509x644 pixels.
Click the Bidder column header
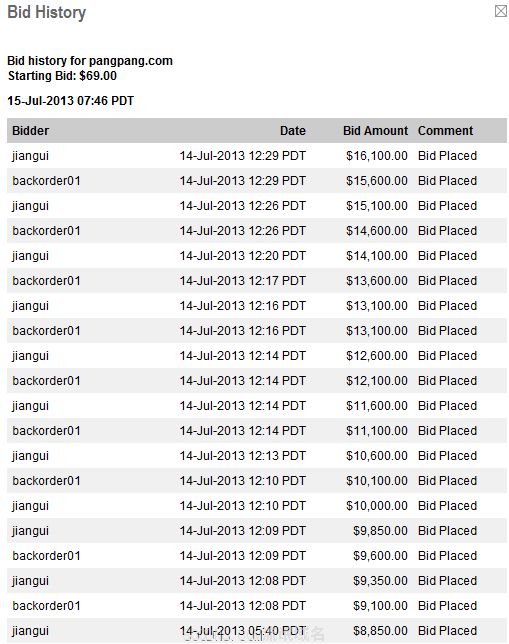point(30,131)
